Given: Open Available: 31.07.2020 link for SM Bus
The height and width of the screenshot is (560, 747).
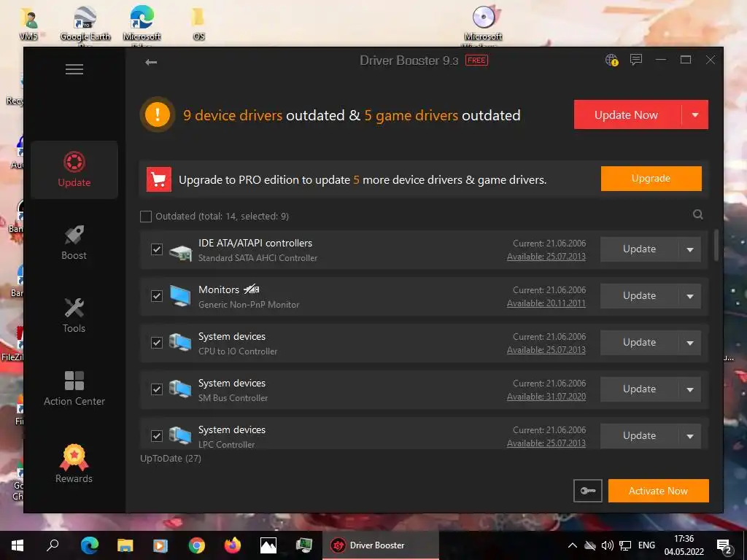Looking at the screenshot, I should pos(546,397).
